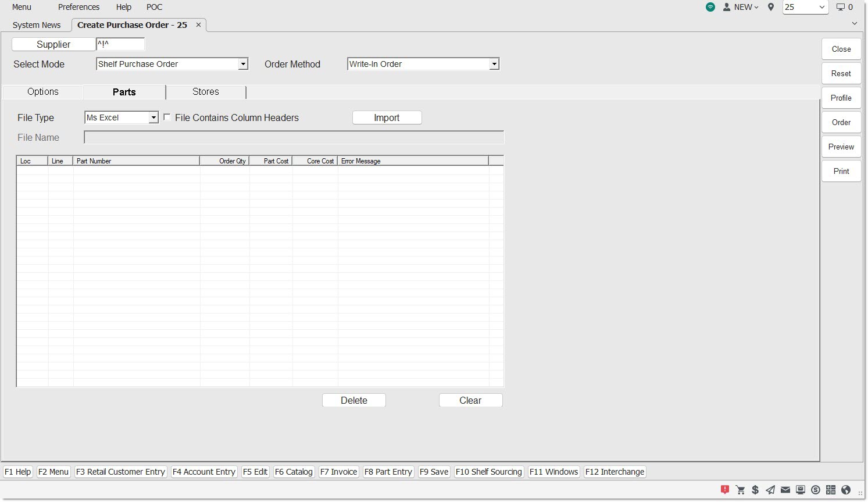This screenshot has height=502, width=868.
Task: Click the globe icon in status bar
Action: tap(846, 490)
